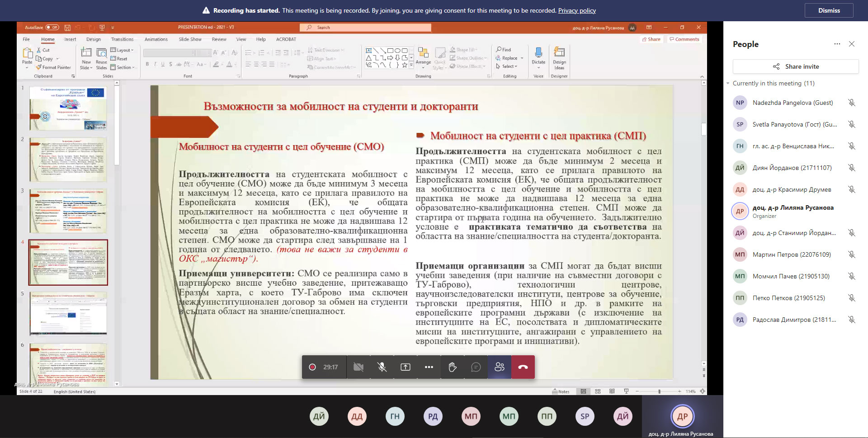Open the meeting chat conversation
The width and height of the screenshot is (868, 438).
(x=476, y=367)
